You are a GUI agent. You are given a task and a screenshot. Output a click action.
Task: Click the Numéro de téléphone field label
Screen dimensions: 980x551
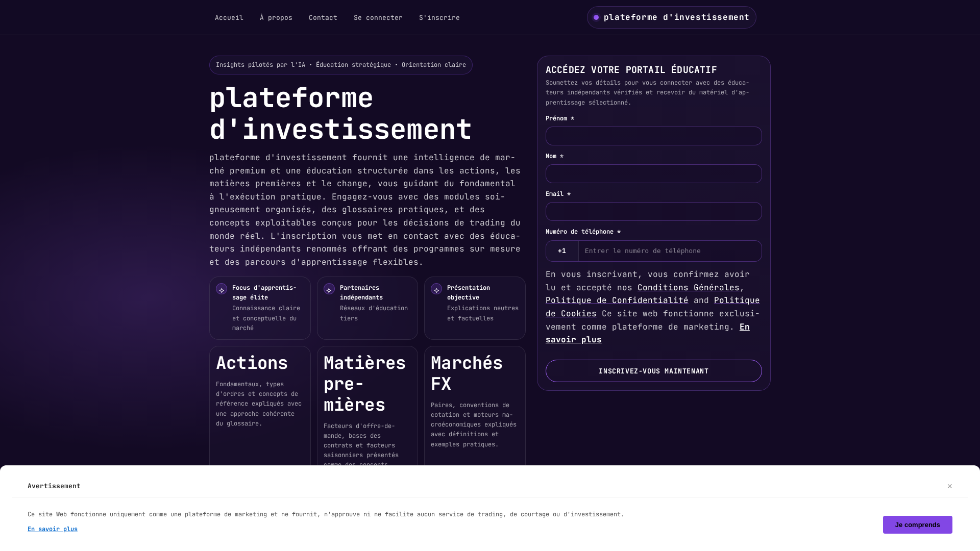pos(583,232)
